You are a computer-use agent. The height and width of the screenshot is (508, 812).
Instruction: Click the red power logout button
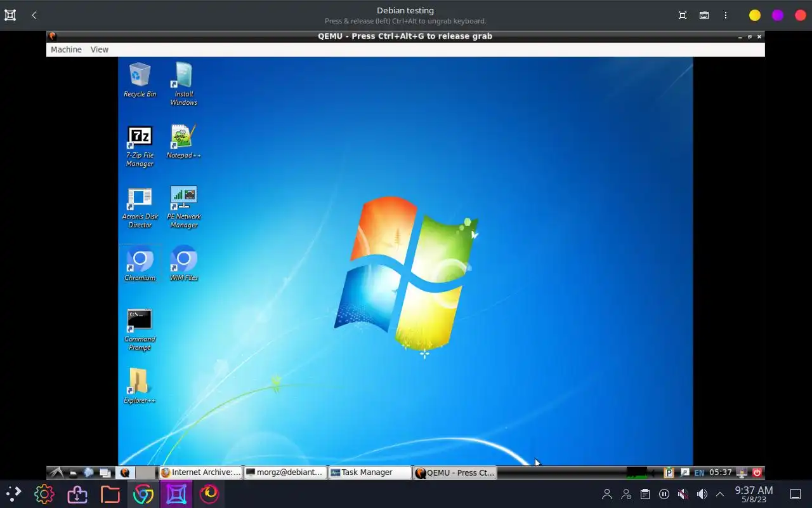pos(757,472)
